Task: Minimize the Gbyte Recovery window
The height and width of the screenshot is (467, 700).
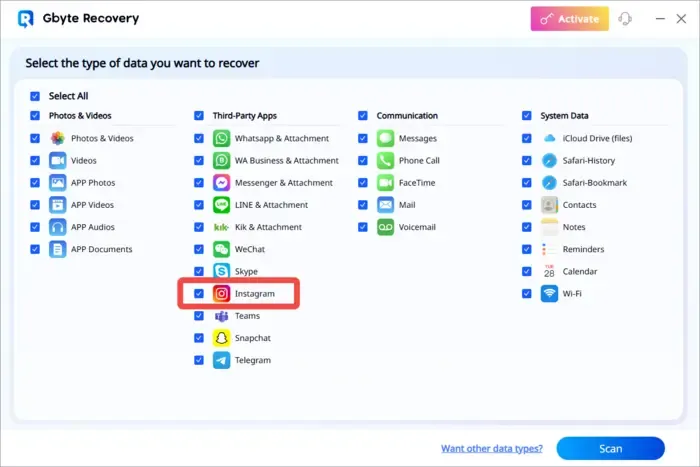Action: tap(660, 19)
